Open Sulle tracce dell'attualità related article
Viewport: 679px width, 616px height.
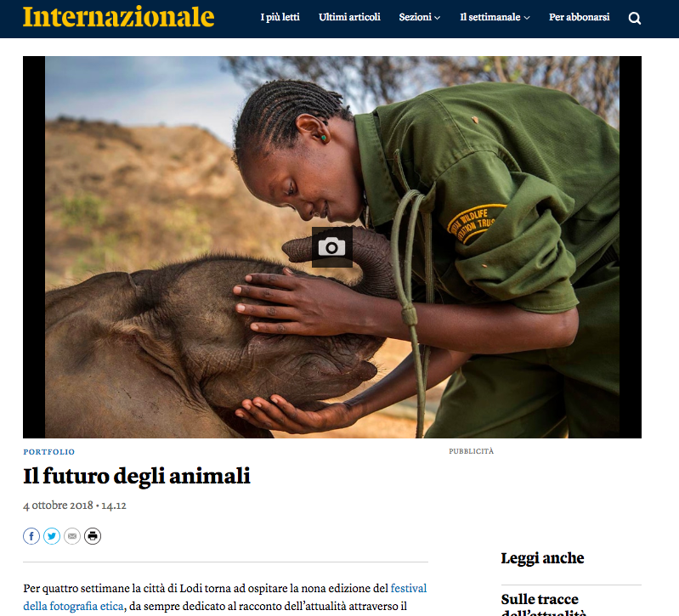pyautogui.click(x=544, y=604)
